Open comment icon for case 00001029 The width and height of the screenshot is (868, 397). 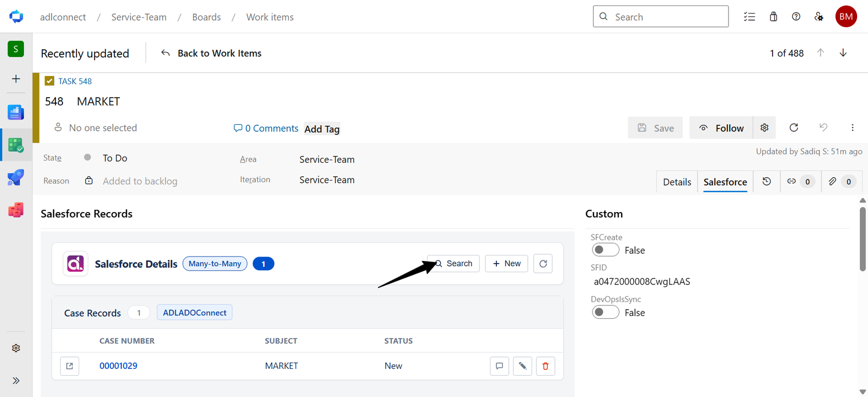499,366
